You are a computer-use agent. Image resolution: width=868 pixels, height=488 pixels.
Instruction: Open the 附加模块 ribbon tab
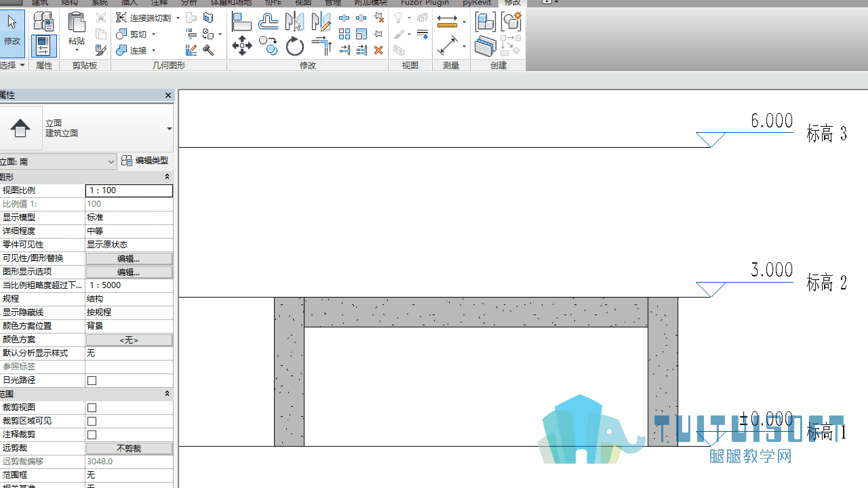tap(371, 3)
